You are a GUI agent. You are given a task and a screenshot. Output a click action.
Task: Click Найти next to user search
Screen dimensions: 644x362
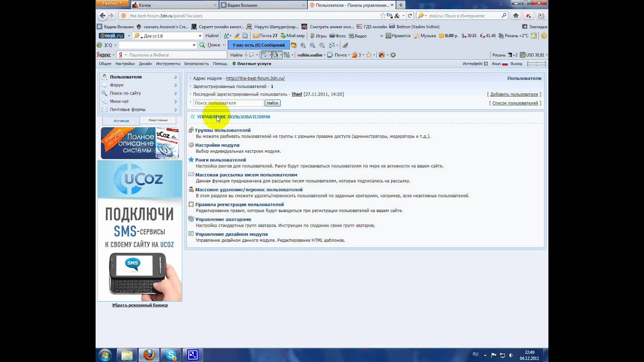tap(272, 103)
